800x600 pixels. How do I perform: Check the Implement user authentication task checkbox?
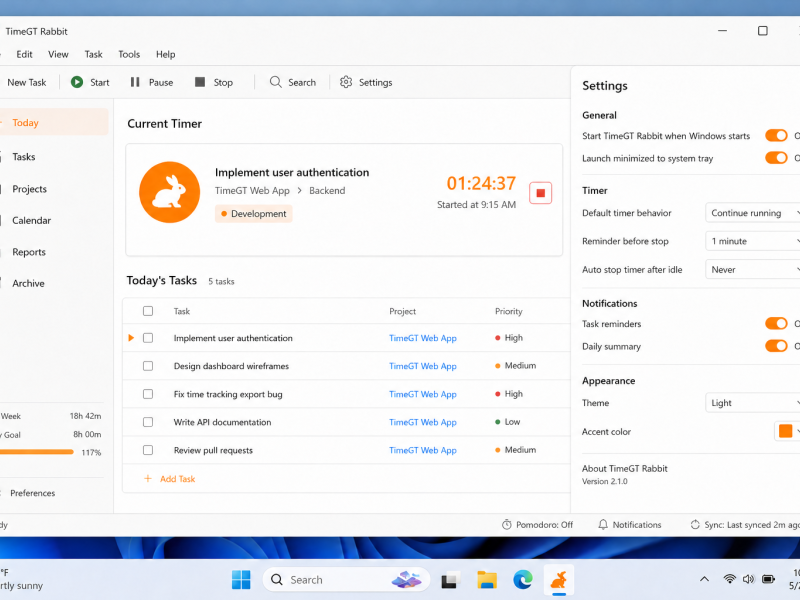148,338
